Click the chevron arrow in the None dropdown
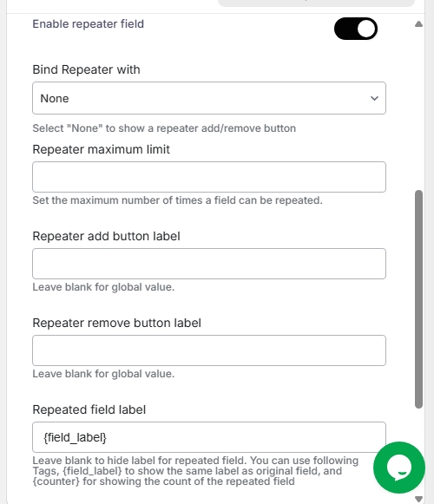The height and width of the screenshot is (504, 434). pos(374,98)
